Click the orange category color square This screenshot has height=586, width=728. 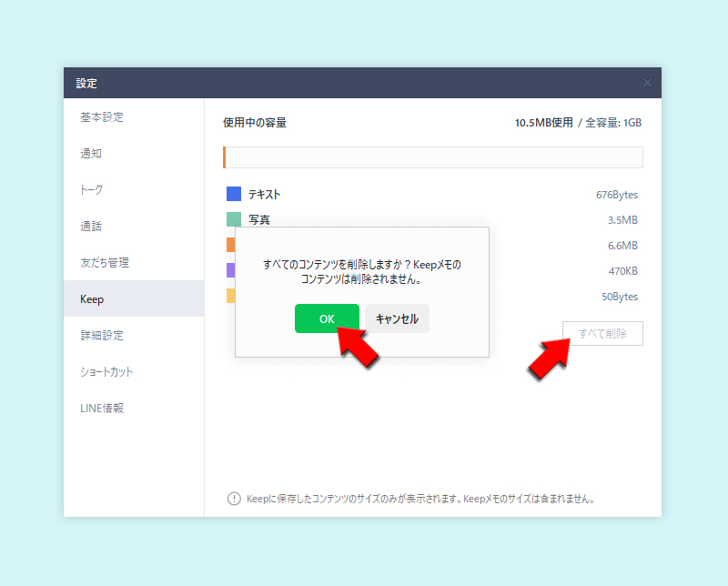(x=229, y=245)
